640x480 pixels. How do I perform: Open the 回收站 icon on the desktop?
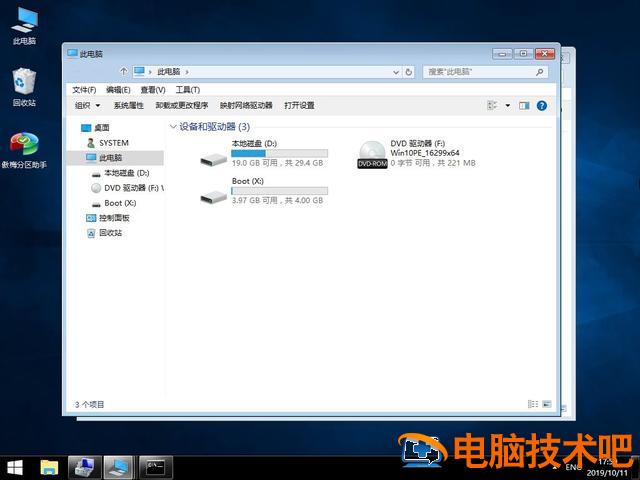click(24, 82)
